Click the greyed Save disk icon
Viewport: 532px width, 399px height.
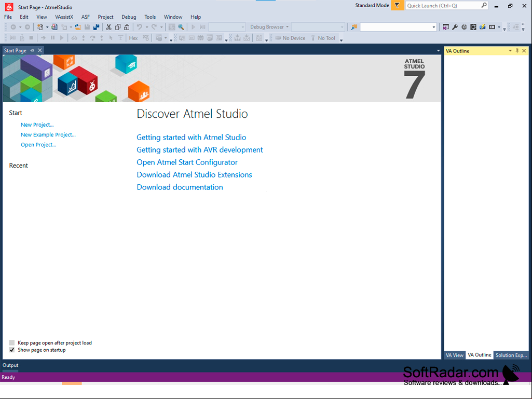[x=87, y=27]
